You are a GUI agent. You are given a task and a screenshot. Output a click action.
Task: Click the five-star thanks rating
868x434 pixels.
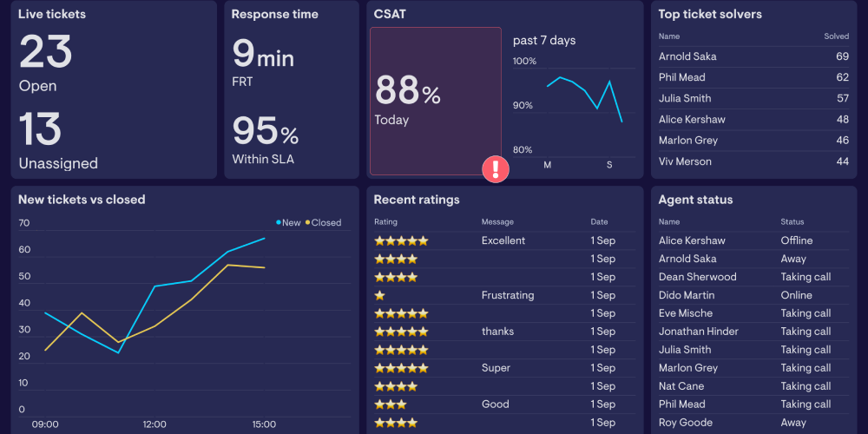(x=401, y=332)
